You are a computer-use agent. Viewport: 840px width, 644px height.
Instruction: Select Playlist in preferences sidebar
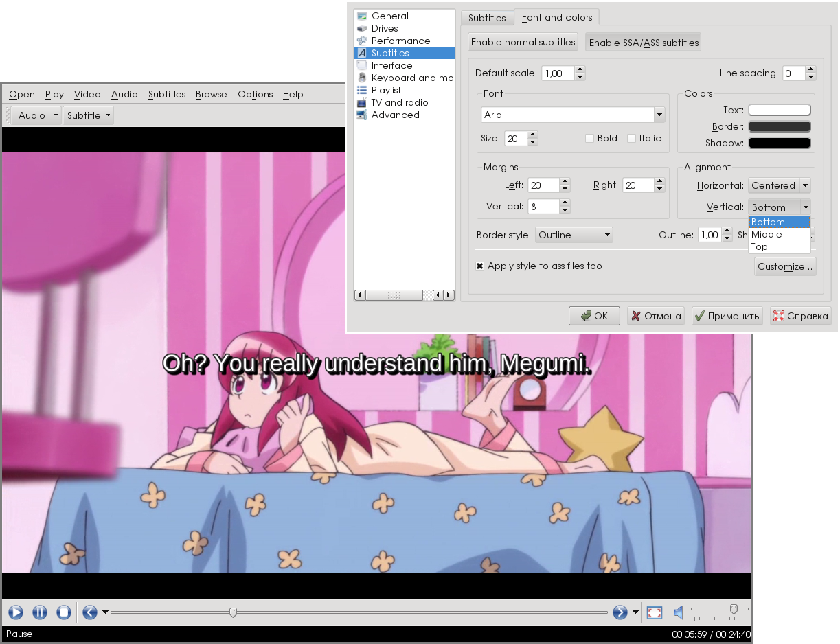pos(404,90)
